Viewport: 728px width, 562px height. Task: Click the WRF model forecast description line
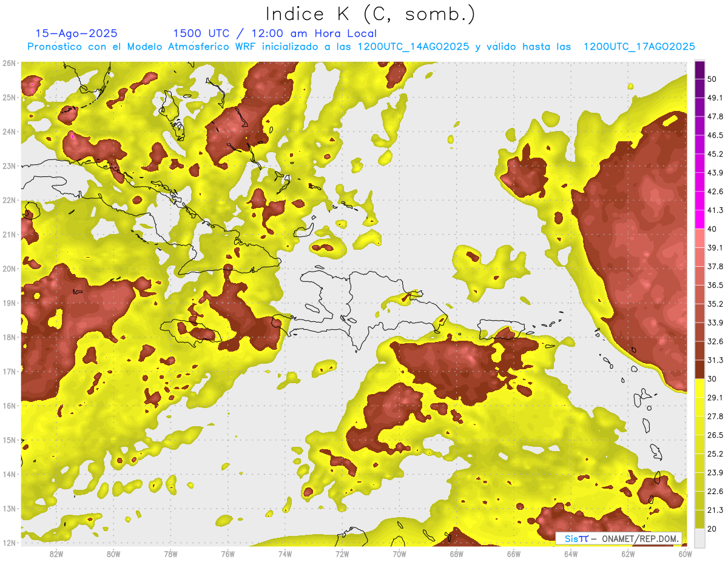(361, 47)
